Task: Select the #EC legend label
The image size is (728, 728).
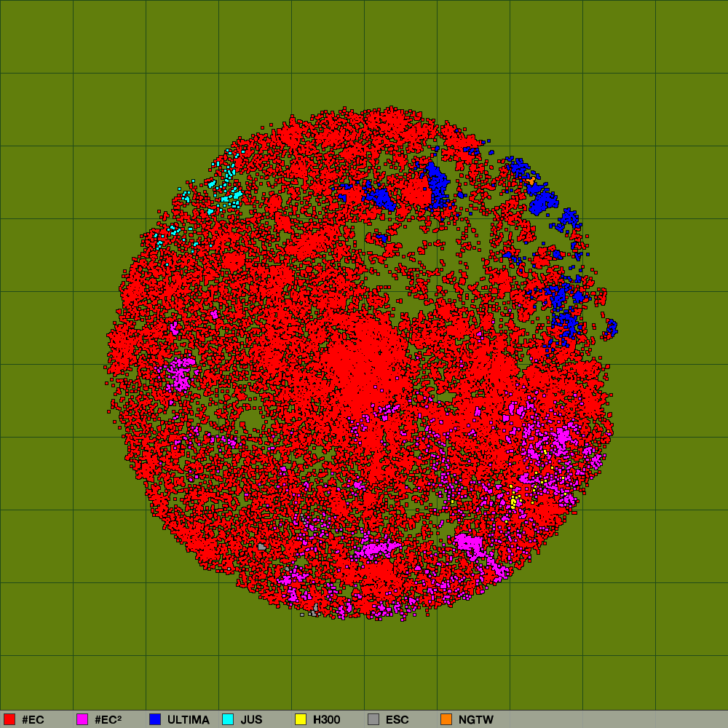Action: pyautogui.click(x=33, y=720)
